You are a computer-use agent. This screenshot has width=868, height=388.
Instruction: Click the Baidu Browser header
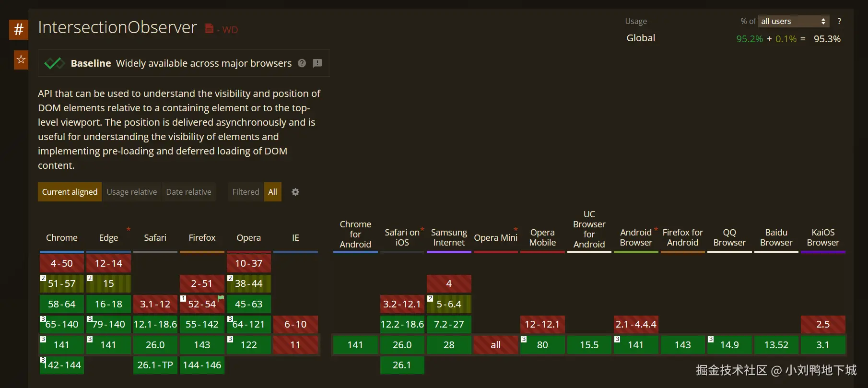[776, 237]
